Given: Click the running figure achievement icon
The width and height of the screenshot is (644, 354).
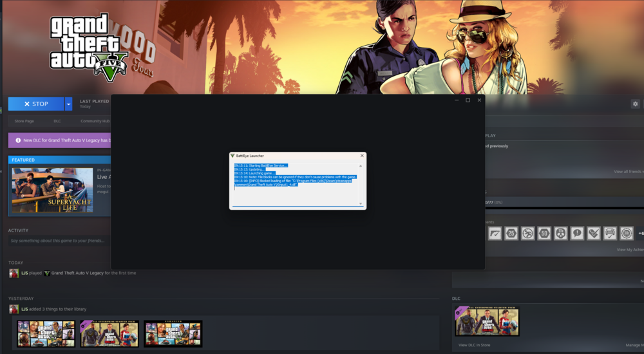Looking at the screenshot, I should click(x=528, y=233).
